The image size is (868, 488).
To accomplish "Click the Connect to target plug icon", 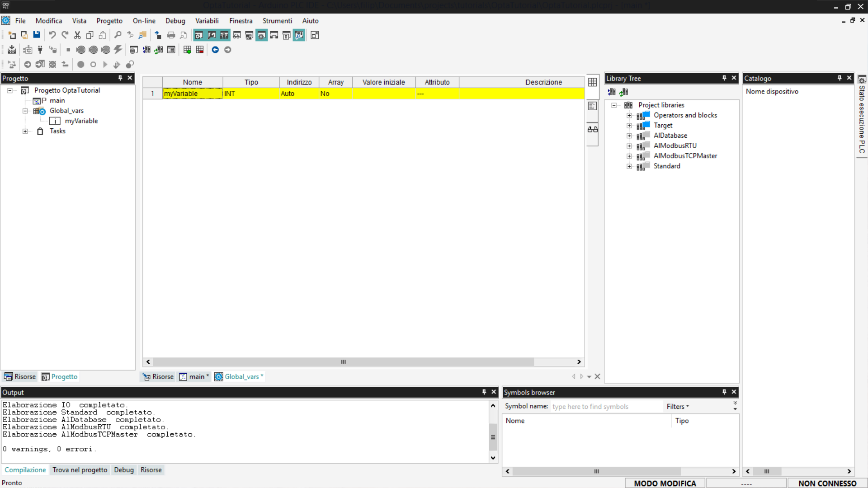I will coord(40,50).
